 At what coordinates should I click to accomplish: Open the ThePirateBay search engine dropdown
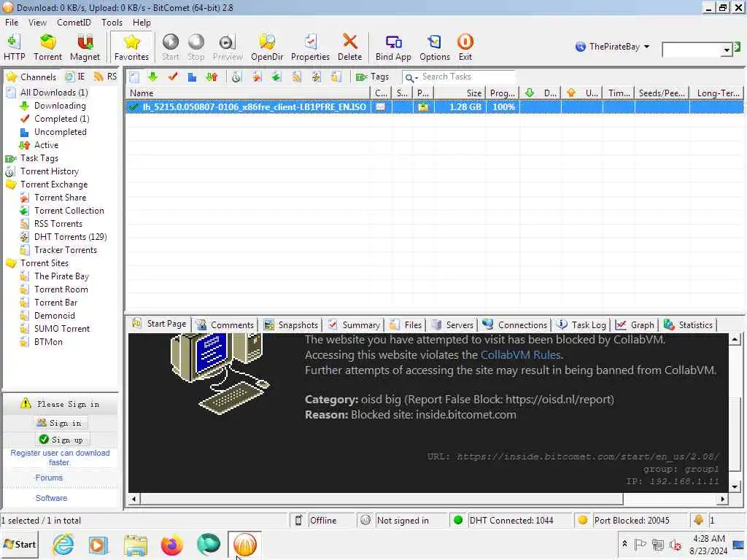tap(612, 47)
